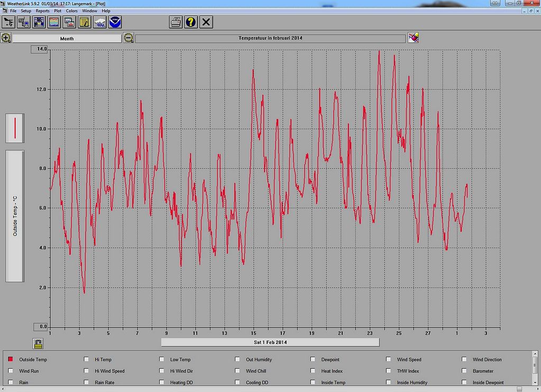Open the weather summary panel icon
The width and height of the screenshot is (541, 392).
(x=39, y=22)
